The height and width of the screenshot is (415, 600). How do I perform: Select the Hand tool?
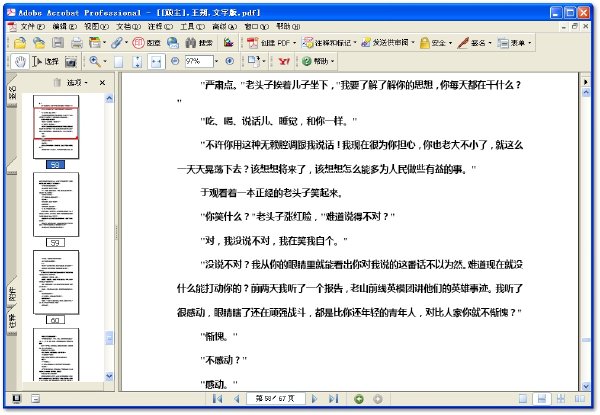20,61
